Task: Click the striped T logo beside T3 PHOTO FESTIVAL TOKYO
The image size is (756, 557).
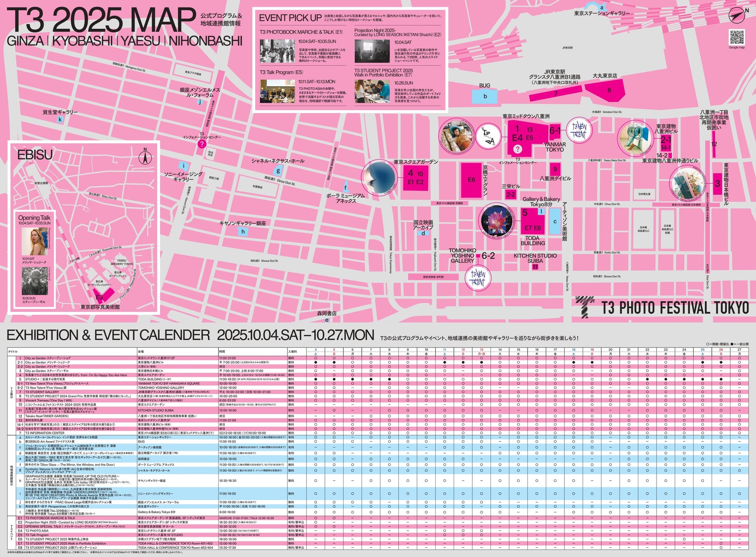Action: 585,307
